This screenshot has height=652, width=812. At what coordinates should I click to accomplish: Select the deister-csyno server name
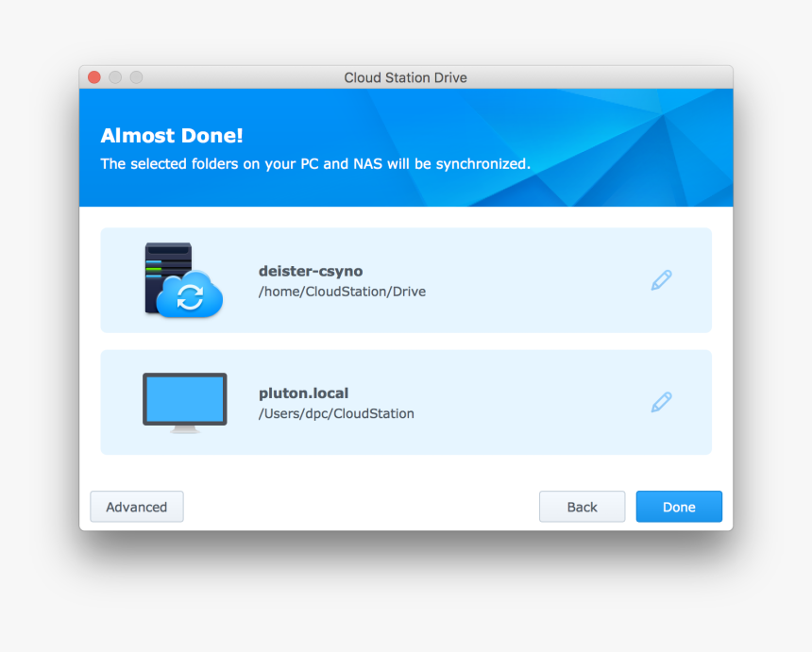tap(311, 271)
